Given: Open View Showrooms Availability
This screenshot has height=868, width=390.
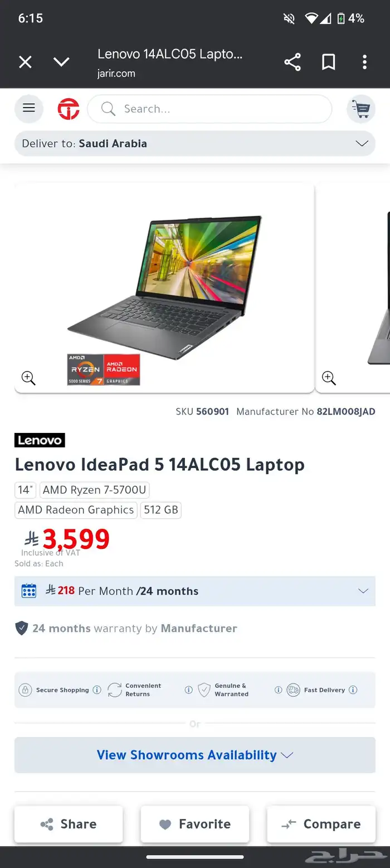Looking at the screenshot, I should point(195,755).
